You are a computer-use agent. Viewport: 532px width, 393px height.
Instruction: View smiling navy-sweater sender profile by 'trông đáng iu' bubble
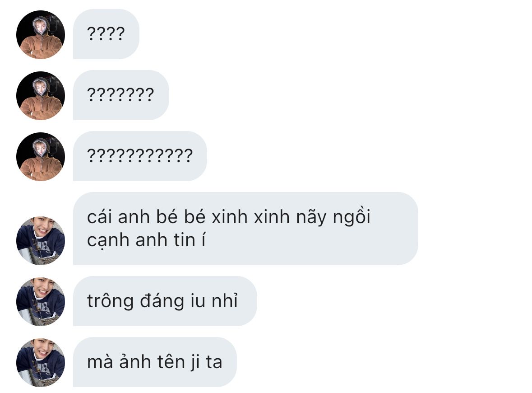40,302
